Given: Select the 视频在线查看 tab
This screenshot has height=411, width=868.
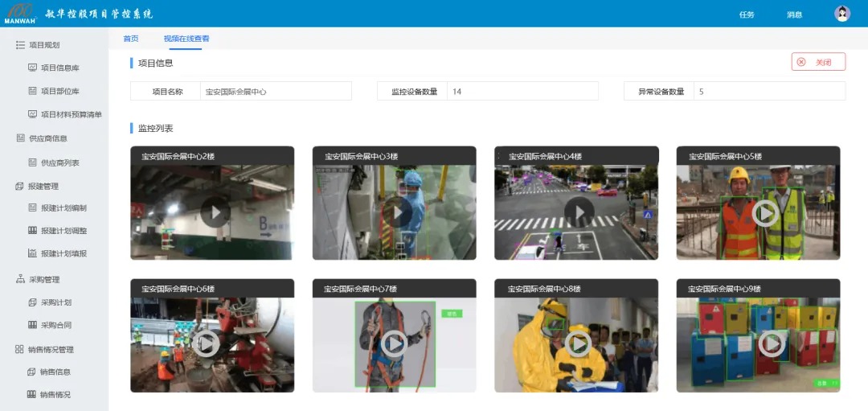Looking at the screenshot, I should tap(186, 39).
